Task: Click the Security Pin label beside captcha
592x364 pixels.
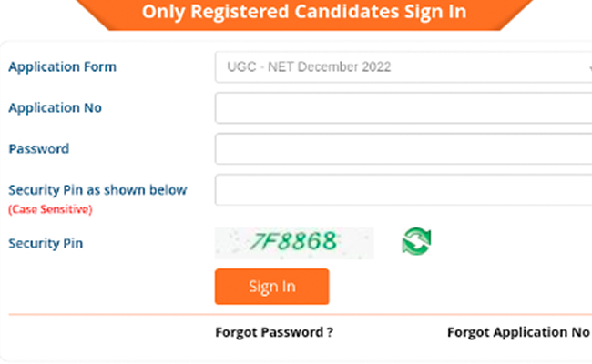Action: (x=46, y=243)
